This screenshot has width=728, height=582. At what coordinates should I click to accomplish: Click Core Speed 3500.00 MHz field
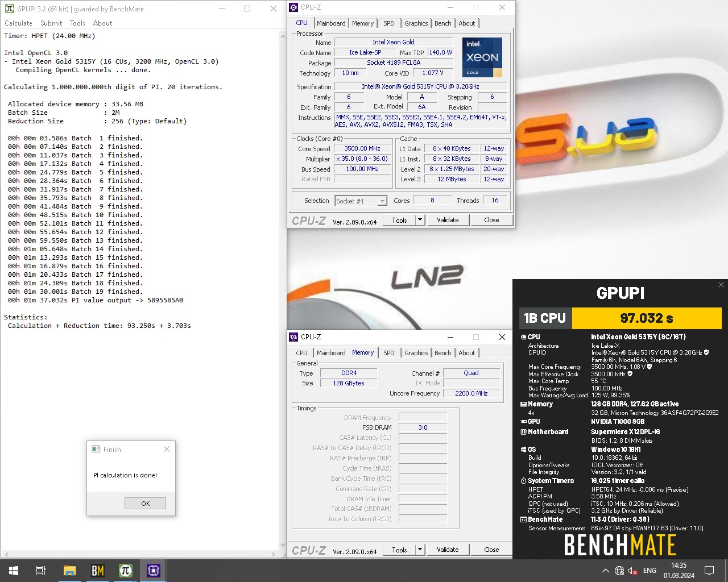point(362,149)
